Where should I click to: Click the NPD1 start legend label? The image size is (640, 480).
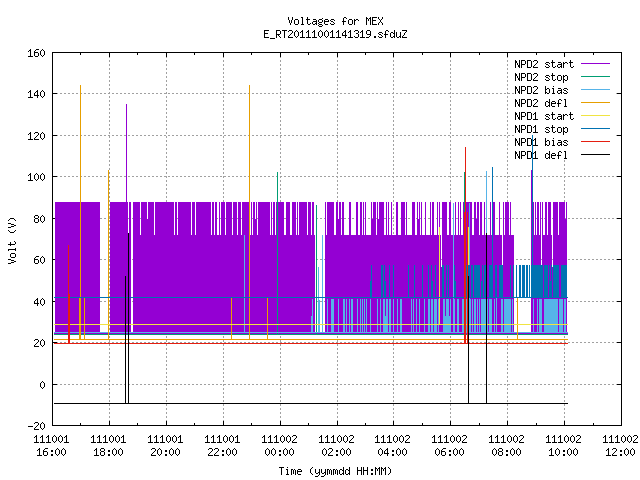tap(544, 116)
